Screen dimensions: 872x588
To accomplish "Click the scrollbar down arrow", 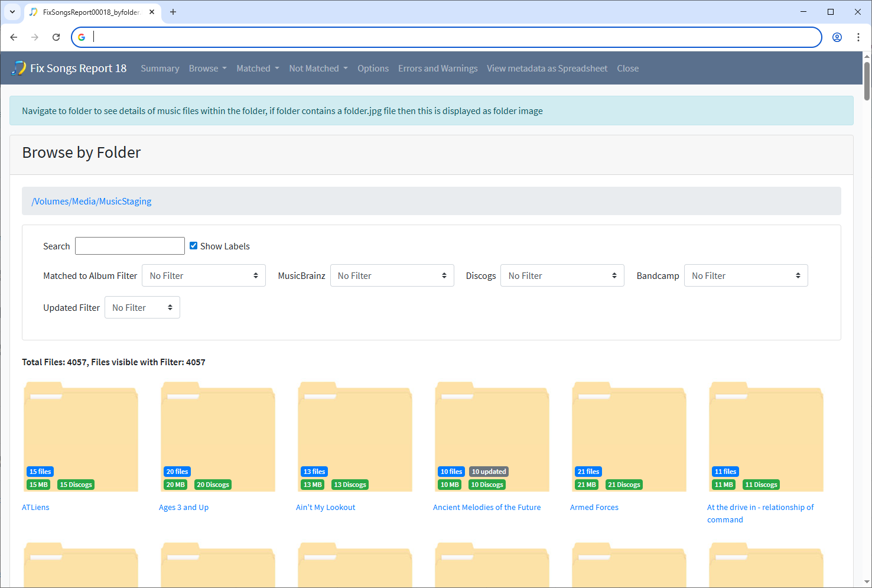I will coord(867,582).
